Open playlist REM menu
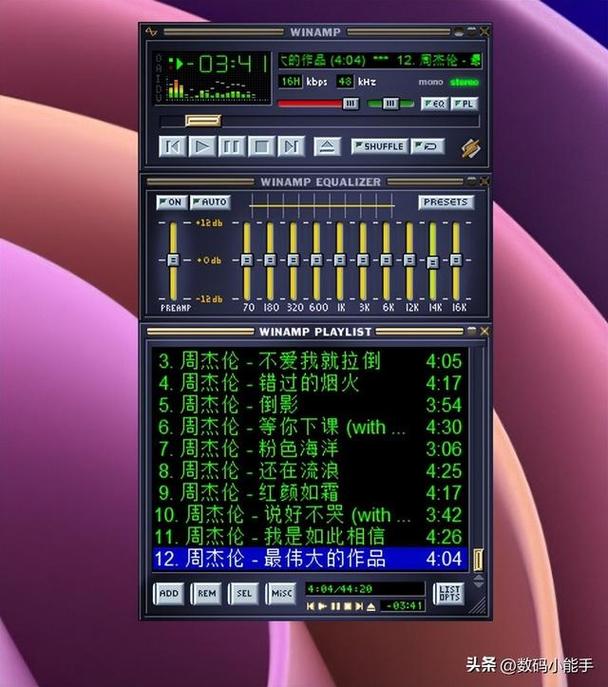Screen dimensions: 608x687 point(206,594)
